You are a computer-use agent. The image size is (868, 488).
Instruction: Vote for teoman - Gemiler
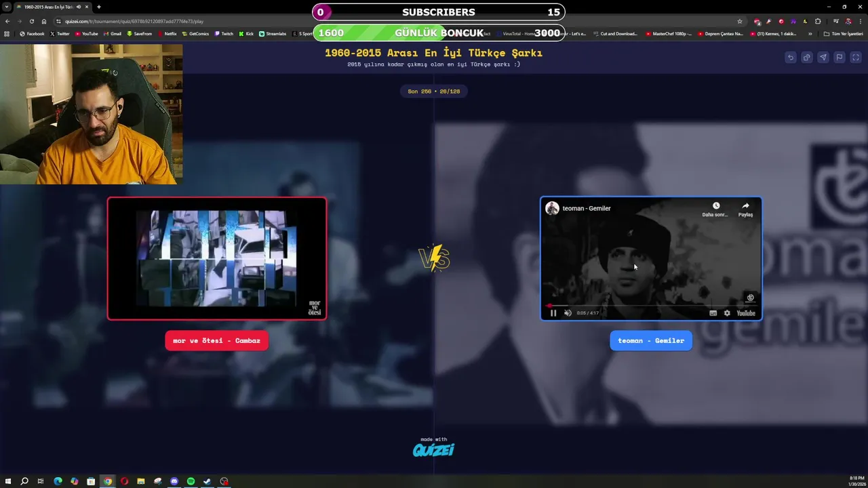click(651, 340)
